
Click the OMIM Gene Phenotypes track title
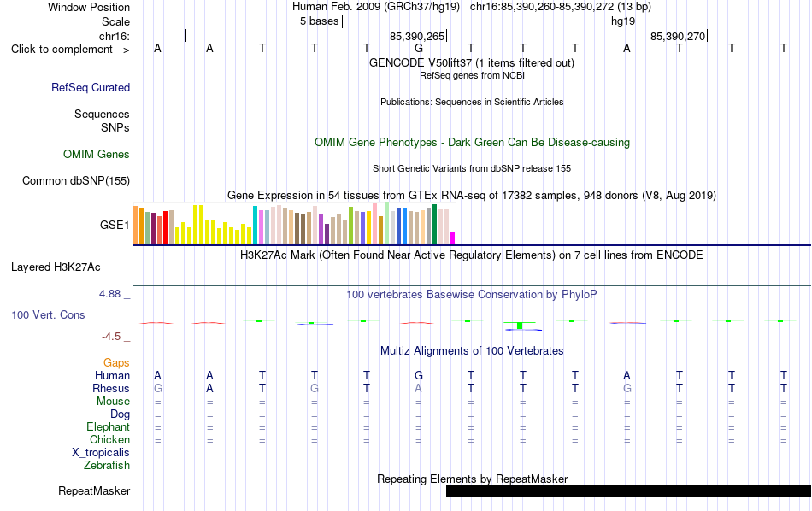click(473, 143)
